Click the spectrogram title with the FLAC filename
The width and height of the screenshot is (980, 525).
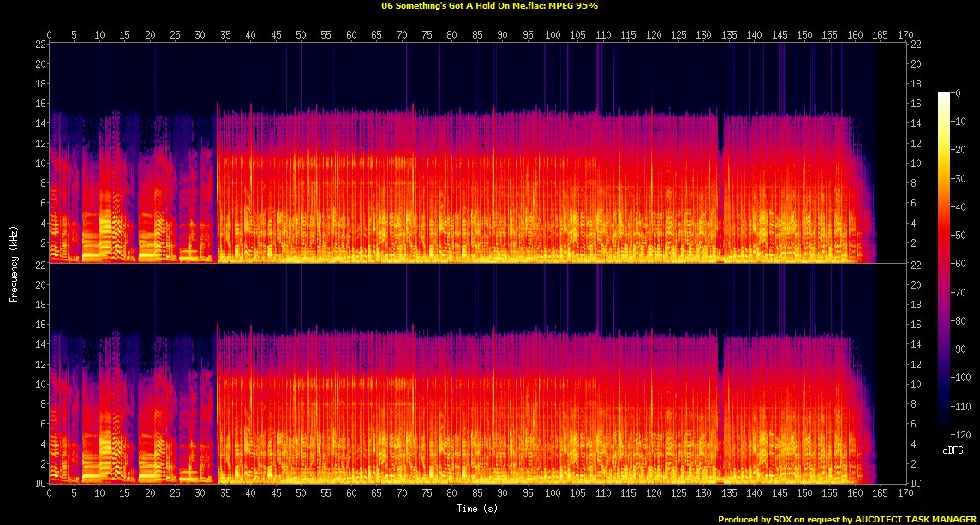pyautogui.click(x=489, y=5)
